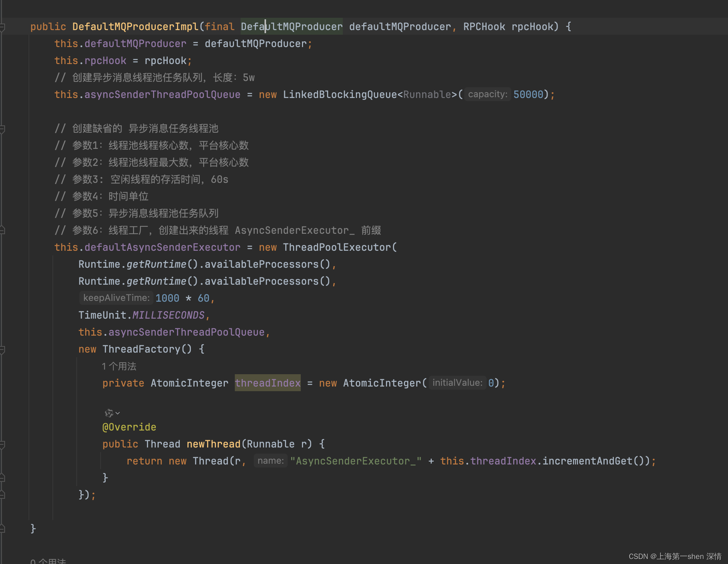The height and width of the screenshot is (564, 728).
Task: Click the "AsyncSenderExecutor_" string literal
Action: (356, 461)
